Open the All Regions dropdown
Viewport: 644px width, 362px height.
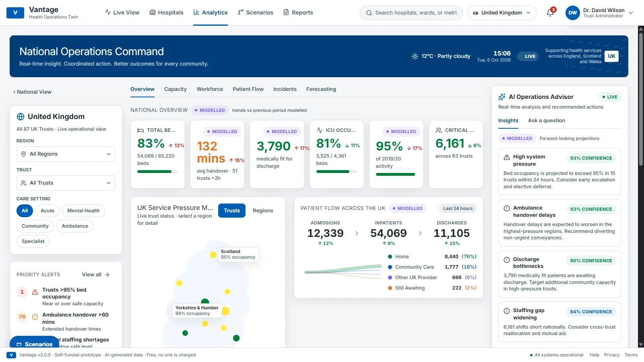pyautogui.click(x=66, y=154)
